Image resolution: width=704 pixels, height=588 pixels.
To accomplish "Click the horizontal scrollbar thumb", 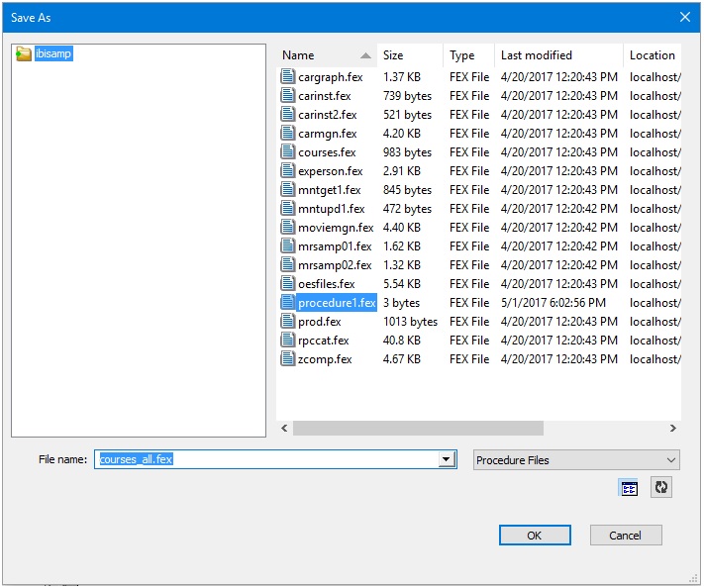I will coord(418,429).
